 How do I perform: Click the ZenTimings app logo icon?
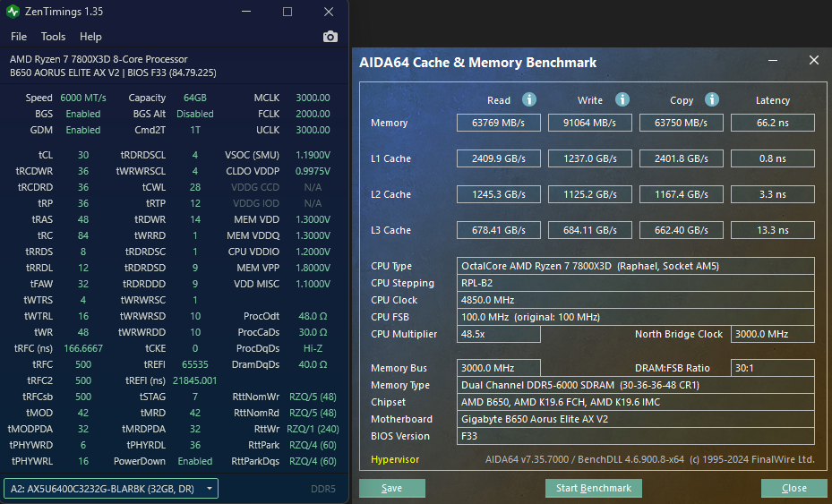click(x=13, y=11)
